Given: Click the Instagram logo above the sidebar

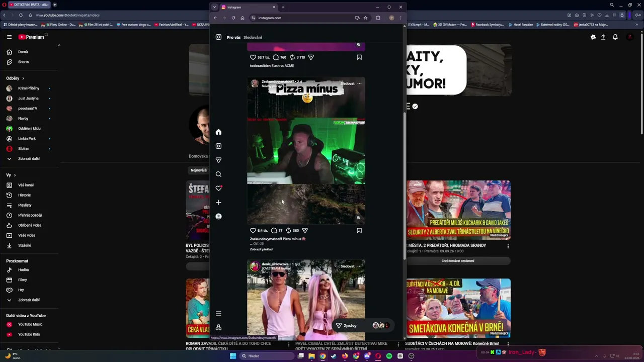Looking at the screenshot, I should [218, 37].
